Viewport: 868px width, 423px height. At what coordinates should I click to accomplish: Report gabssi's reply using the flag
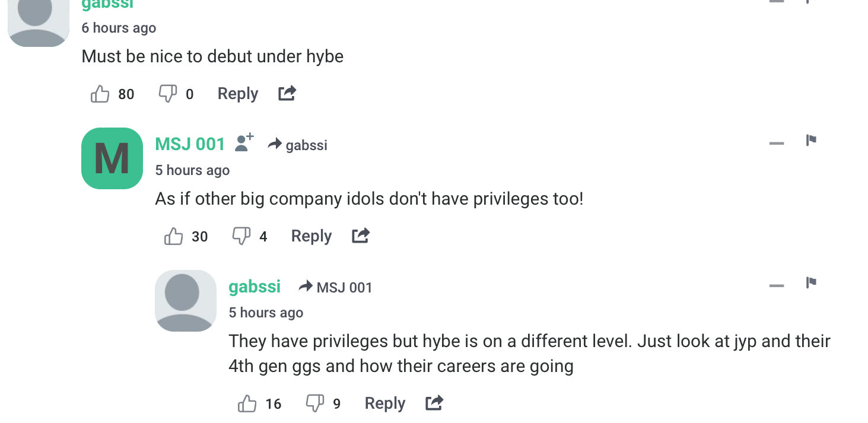811,283
